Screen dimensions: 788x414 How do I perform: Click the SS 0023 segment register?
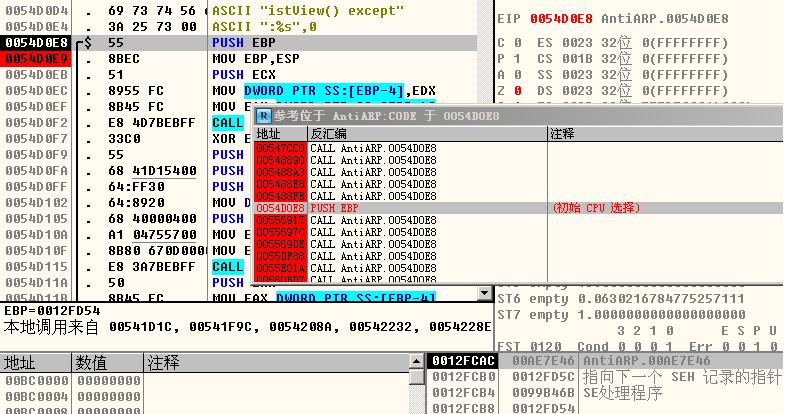565,75
